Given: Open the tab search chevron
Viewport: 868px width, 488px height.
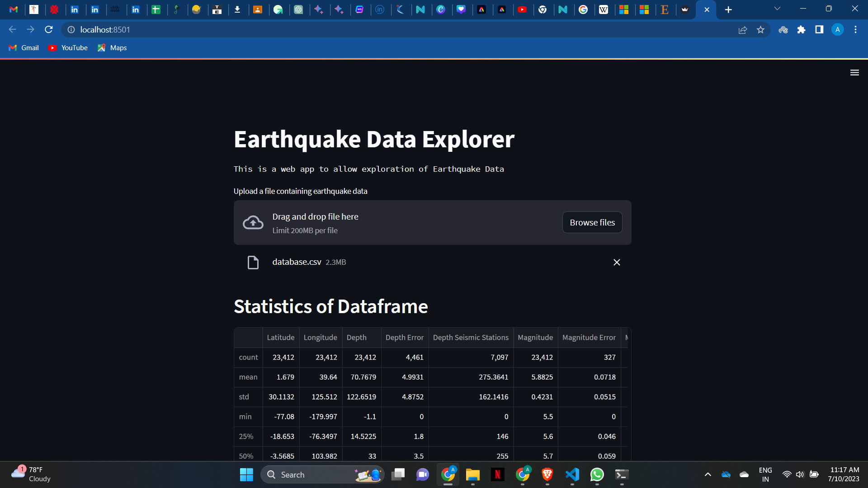Looking at the screenshot, I should pos(777,8).
